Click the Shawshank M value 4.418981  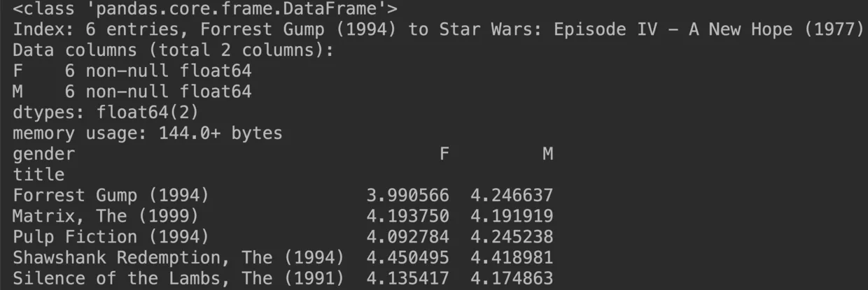pyautogui.click(x=512, y=257)
